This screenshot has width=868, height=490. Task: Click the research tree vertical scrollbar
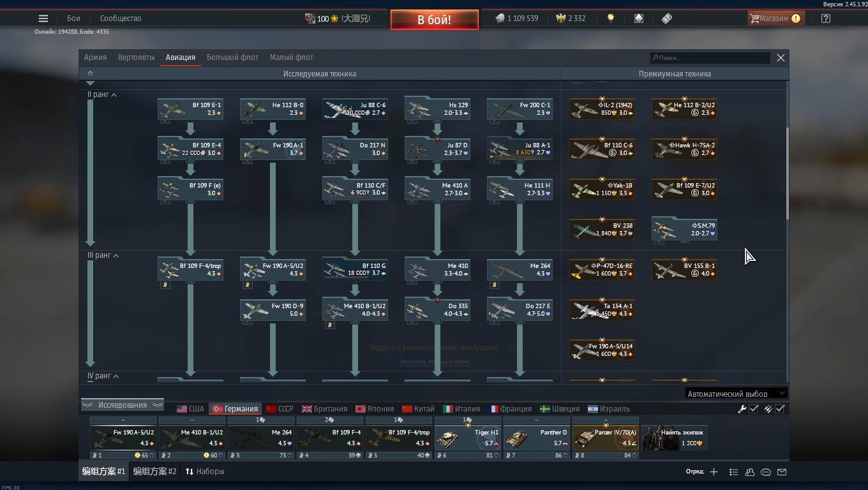(788, 172)
